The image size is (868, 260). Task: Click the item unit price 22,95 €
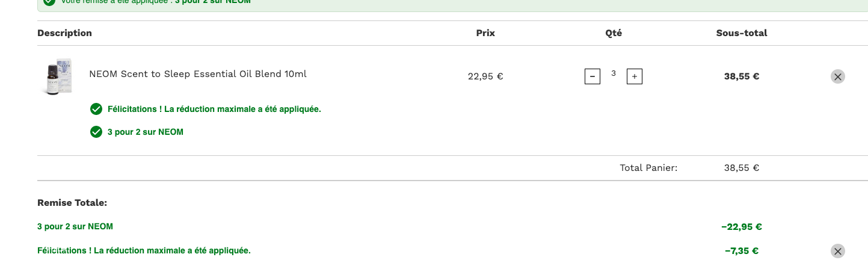[x=485, y=76]
